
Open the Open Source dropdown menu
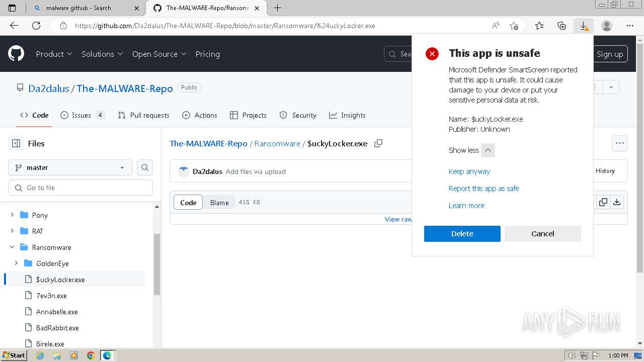click(159, 54)
